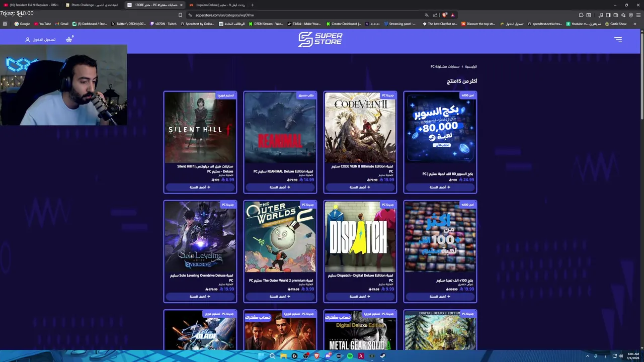644x362 pixels.
Task: Open the hamburger menu in store header
Action: tap(618, 39)
